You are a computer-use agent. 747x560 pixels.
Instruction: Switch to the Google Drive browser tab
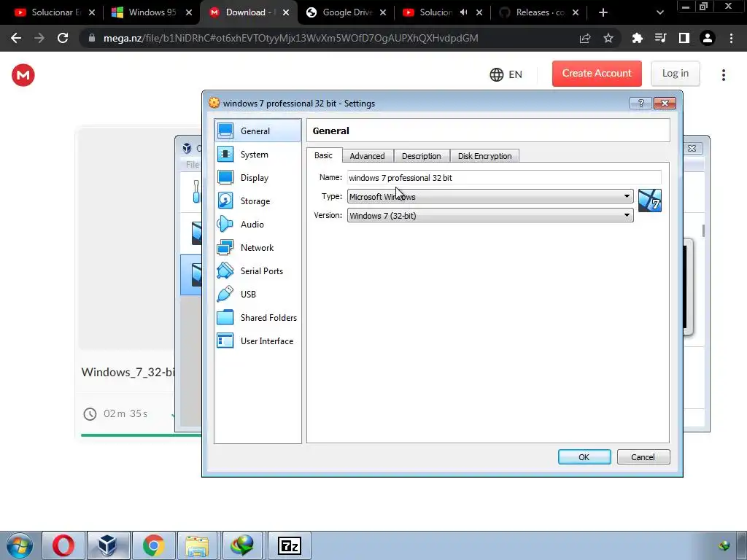(345, 12)
